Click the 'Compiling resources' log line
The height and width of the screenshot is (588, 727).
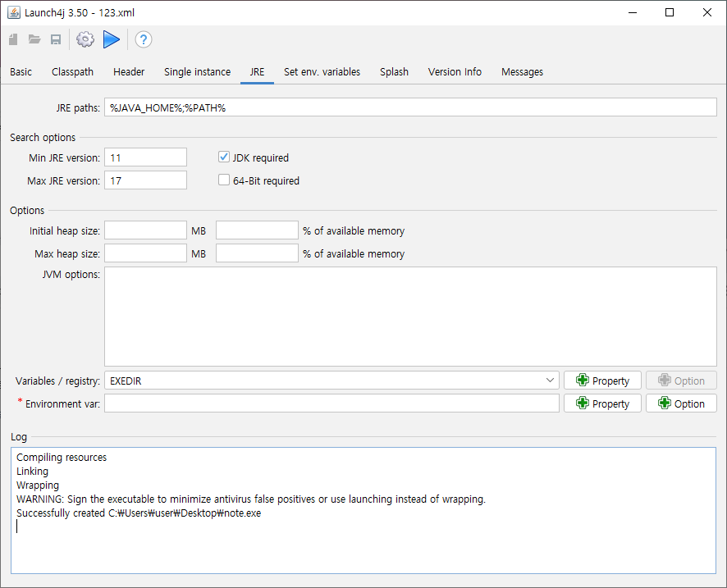tap(62, 458)
